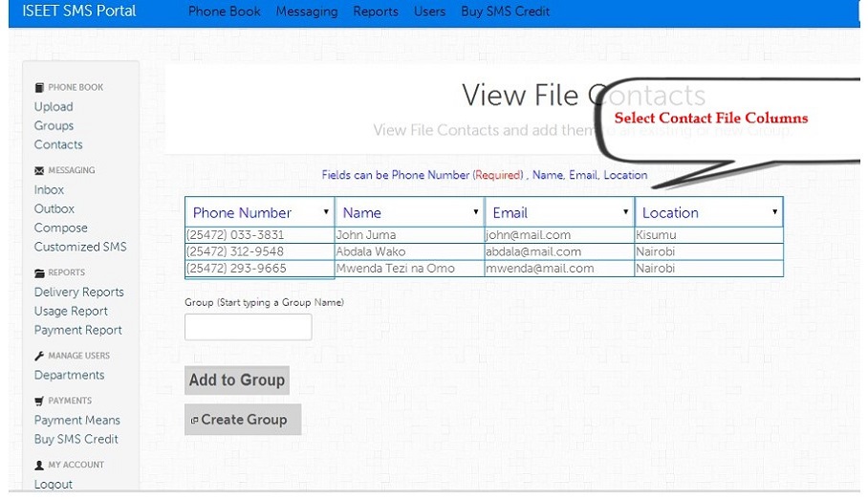The width and height of the screenshot is (868, 500).
Task: Open the Reports menu in top bar
Action: coord(375,11)
